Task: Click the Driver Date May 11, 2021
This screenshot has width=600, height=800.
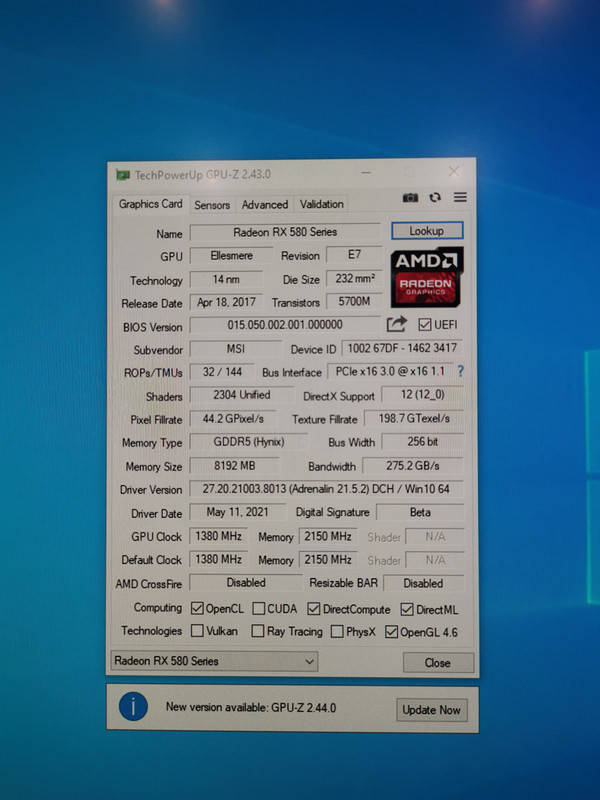Action: coord(237,512)
